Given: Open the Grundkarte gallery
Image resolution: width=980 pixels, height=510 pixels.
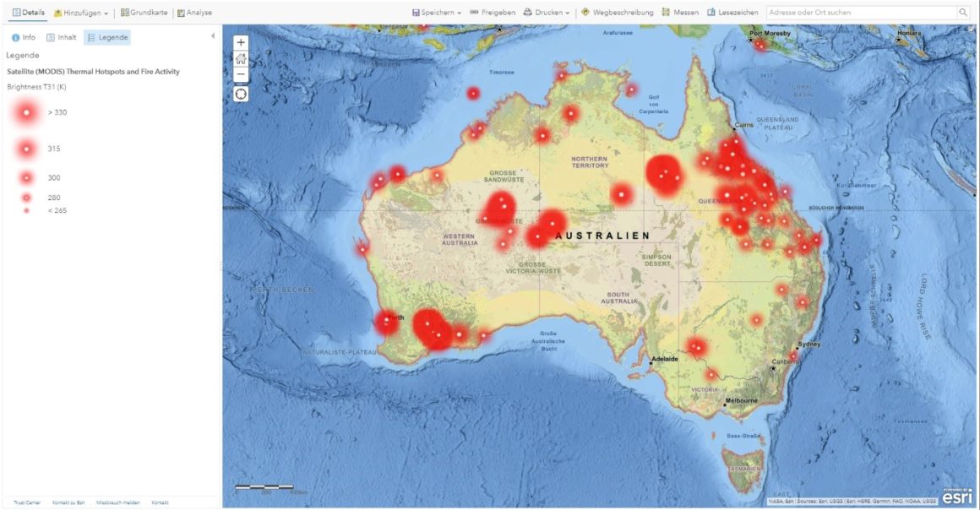Looking at the screenshot, I should (144, 13).
